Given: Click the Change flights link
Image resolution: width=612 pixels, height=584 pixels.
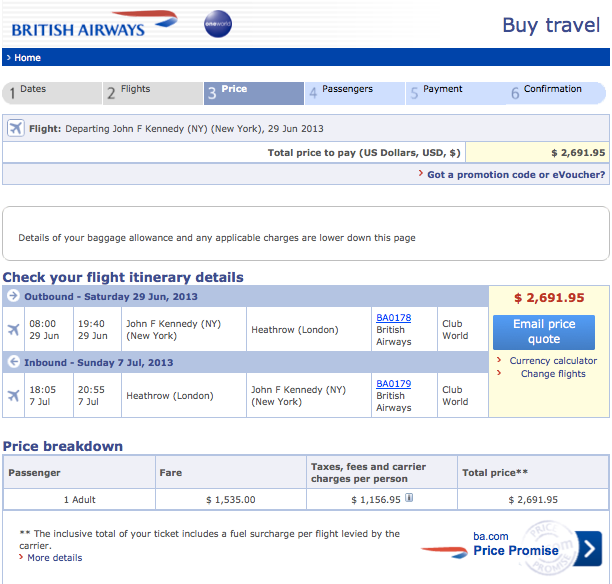Looking at the screenshot, I should 553,374.
